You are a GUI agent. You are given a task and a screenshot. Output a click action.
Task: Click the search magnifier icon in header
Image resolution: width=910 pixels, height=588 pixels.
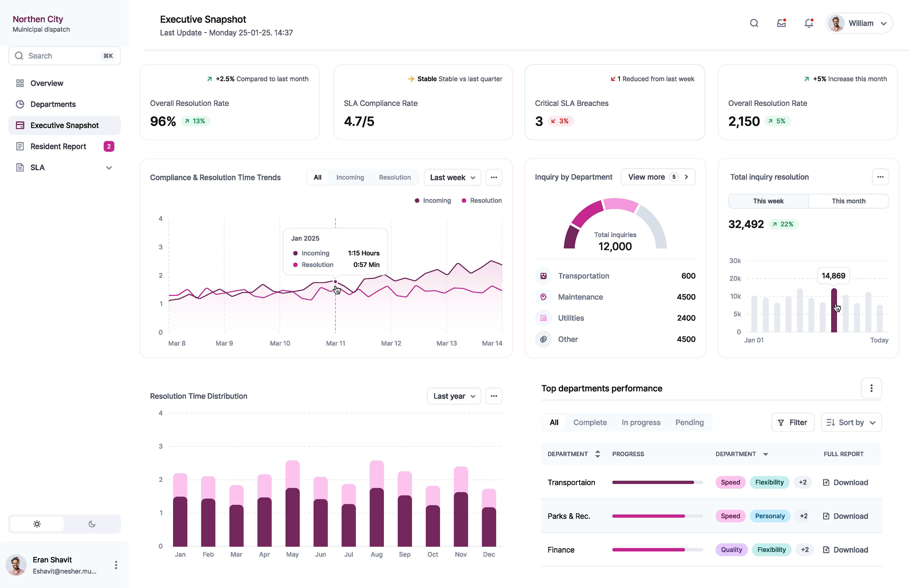(754, 23)
